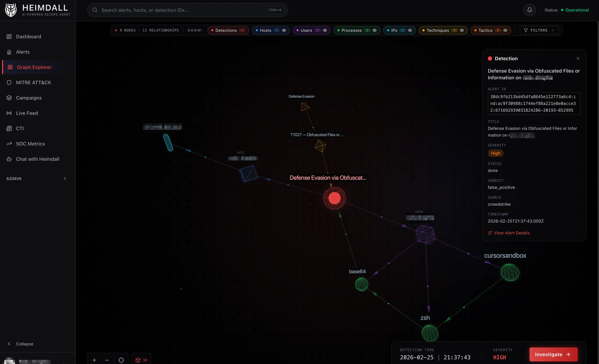Viewport: 599px width, 364px height.
Task: Open Chat with Heimdall
Action: pos(37,159)
